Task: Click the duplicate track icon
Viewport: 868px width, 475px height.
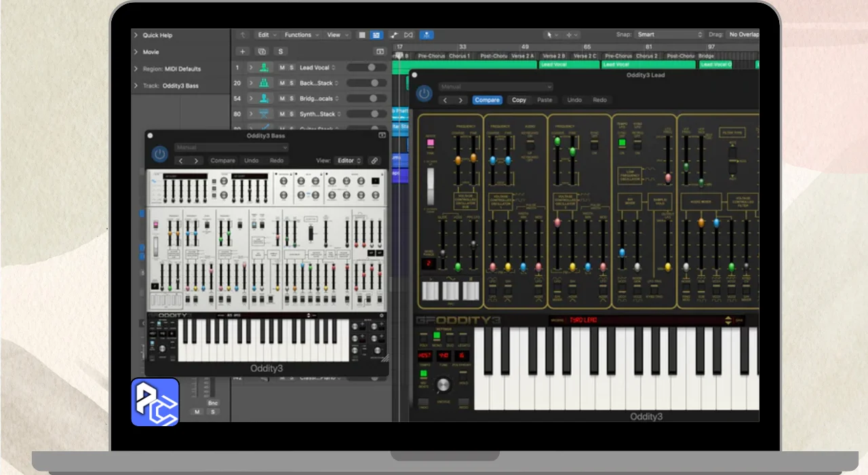Action: [x=261, y=52]
